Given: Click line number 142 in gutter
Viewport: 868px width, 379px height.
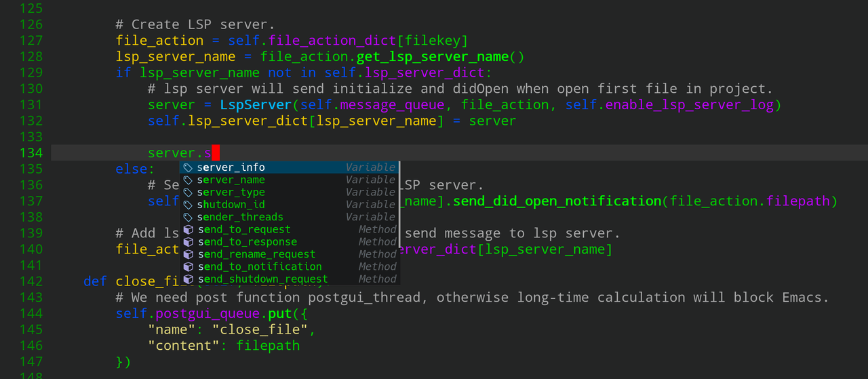Looking at the screenshot, I should 31,281.
